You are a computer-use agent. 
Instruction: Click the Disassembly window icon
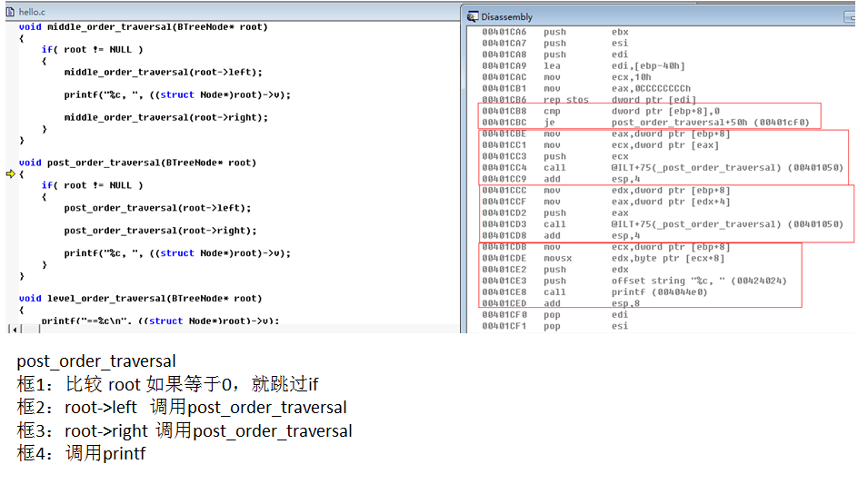coord(473,16)
